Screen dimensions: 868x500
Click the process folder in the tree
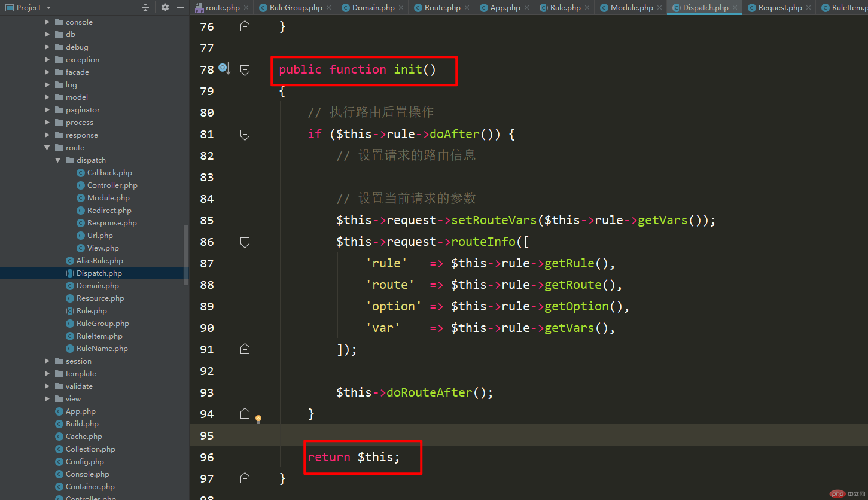pyautogui.click(x=74, y=122)
